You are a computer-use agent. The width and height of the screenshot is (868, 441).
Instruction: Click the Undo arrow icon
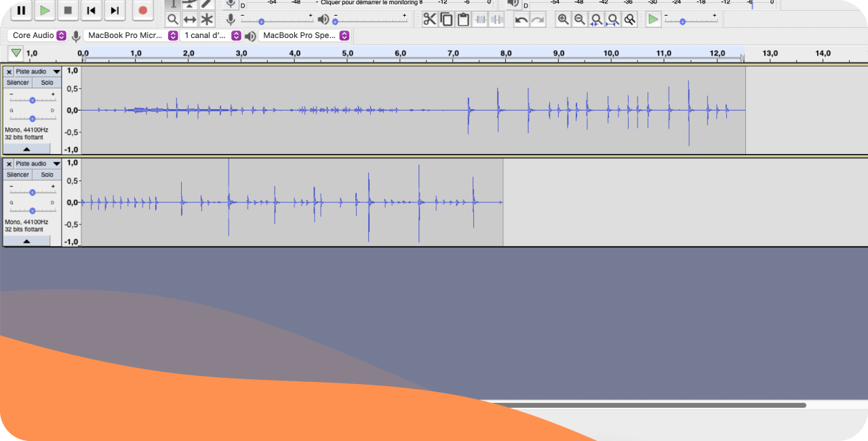point(521,19)
